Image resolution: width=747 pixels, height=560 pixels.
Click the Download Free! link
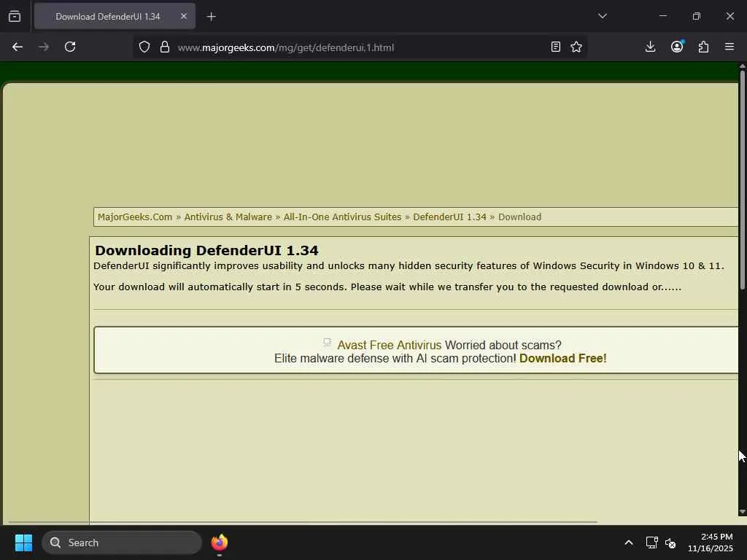click(562, 359)
